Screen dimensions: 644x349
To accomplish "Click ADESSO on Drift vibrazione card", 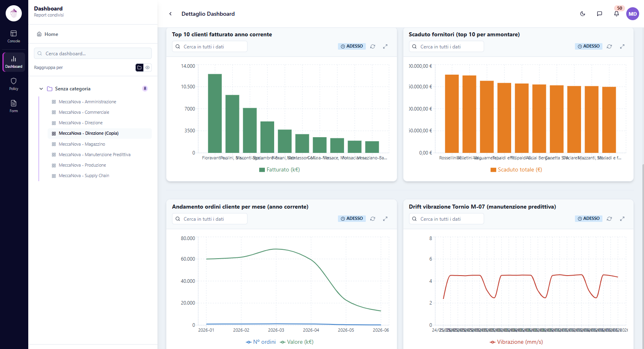I will [589, 219].
